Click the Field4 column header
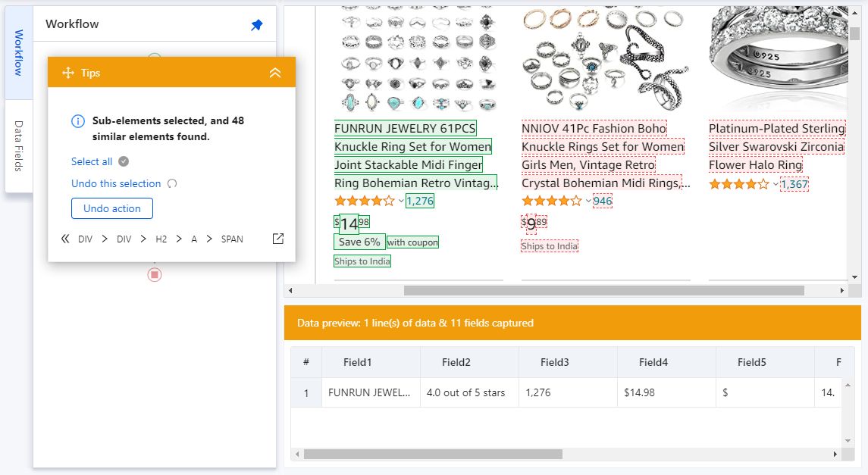868x475 pixels. pos(666,362)
